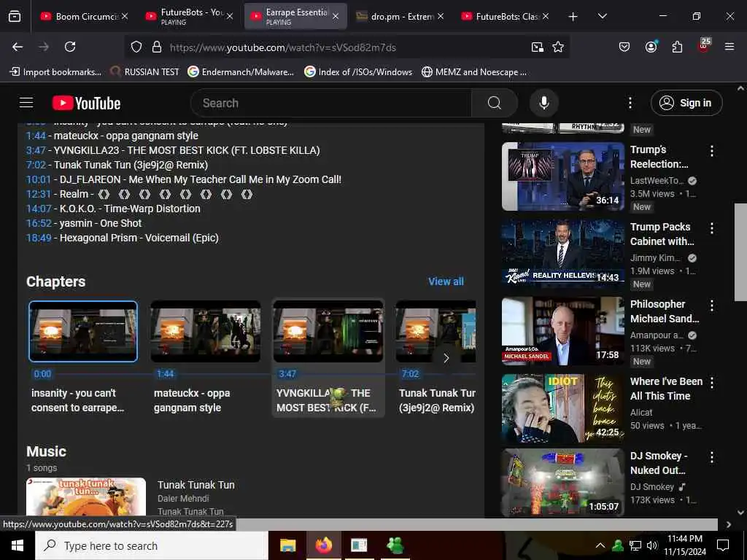The width and height of the screenshot is (747, 560).
Task: Jump to timestamp 18:49 Hexagonal Prism Voicemail
Action: pyautogui.click(x=39, y=238)
